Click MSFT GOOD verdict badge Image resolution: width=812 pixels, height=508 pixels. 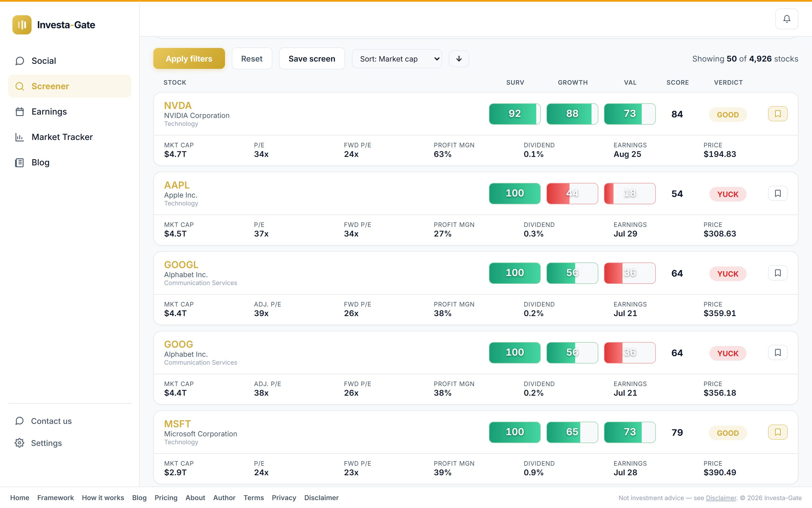tap(728, 433)
